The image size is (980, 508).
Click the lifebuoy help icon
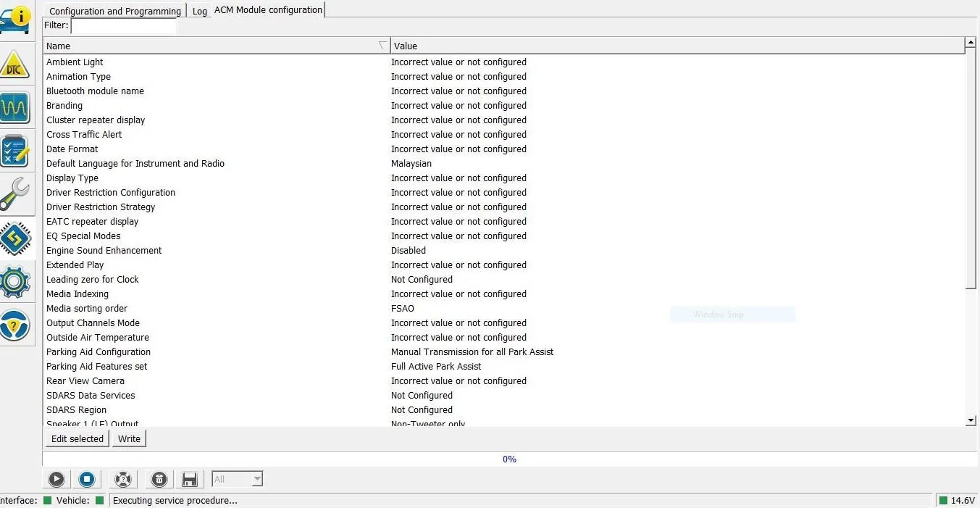coord(123,479)
